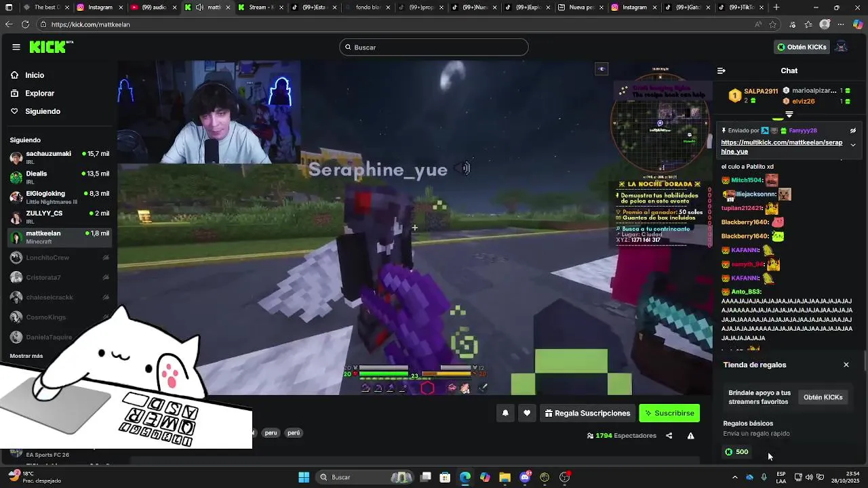Open offline LonchitoCrew channel
Image resolution: width=868 pixels, height=488 pixels.
[x=59, y=258]
